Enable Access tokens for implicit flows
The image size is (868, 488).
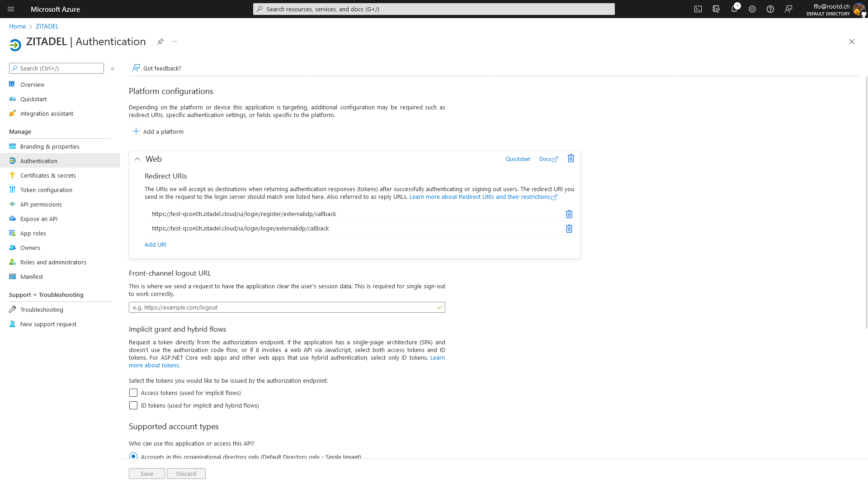click(x=133, y=393)
